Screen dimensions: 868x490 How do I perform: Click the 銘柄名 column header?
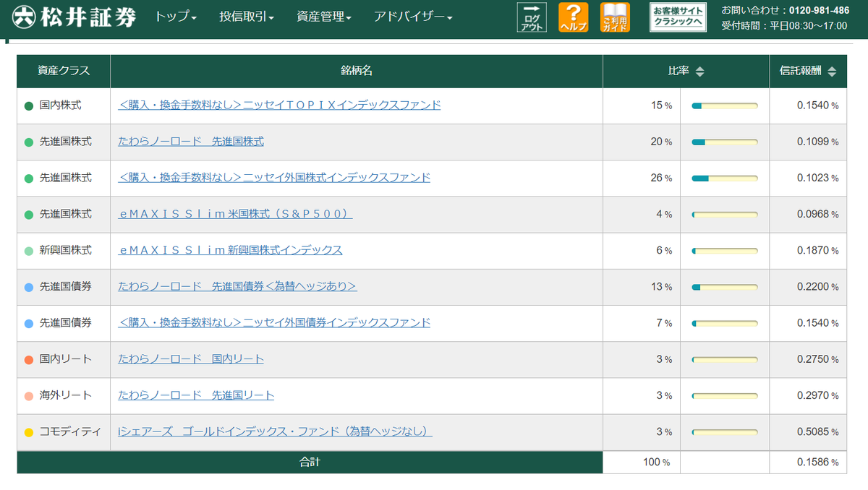[357, 71]
